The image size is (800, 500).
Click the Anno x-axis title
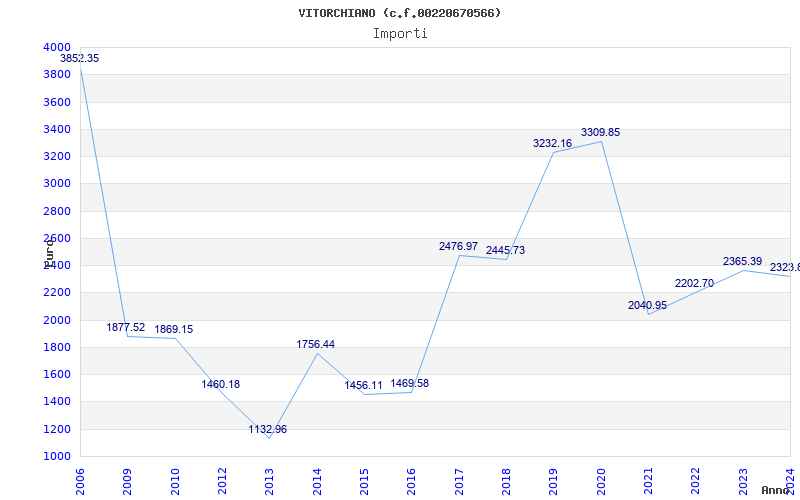[776, 490]
